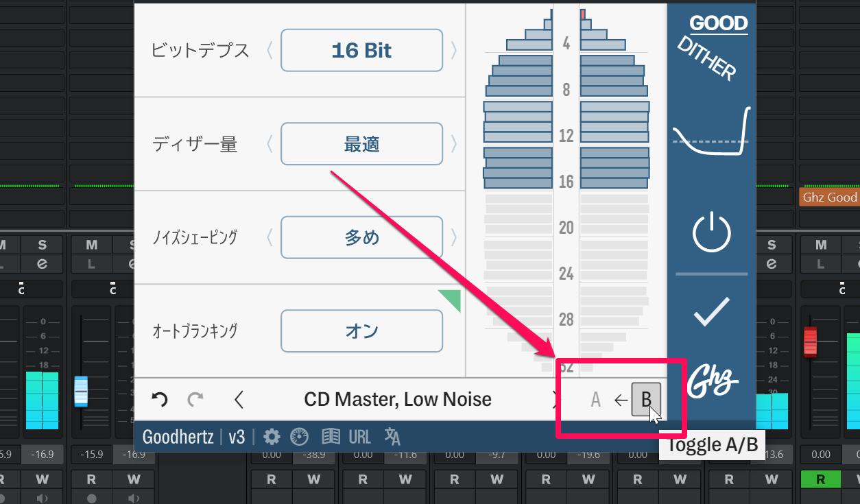Solo the far-left mixer channel

[42, 245]
